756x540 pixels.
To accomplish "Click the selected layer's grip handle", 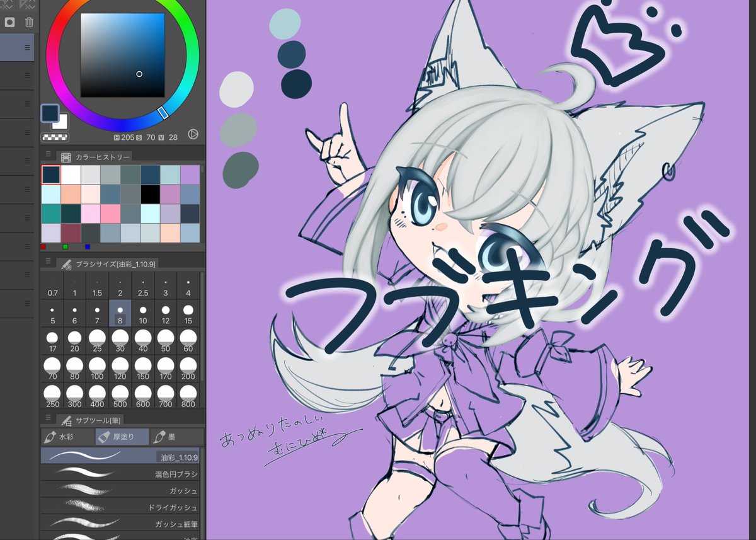I will tap(27, 48).
